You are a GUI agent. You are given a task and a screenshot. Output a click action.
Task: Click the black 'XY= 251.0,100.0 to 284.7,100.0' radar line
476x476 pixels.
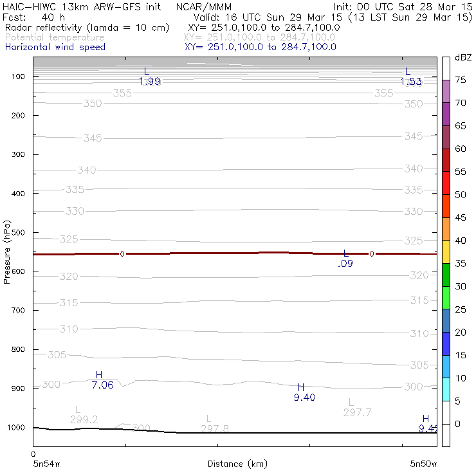pos(264,28)
